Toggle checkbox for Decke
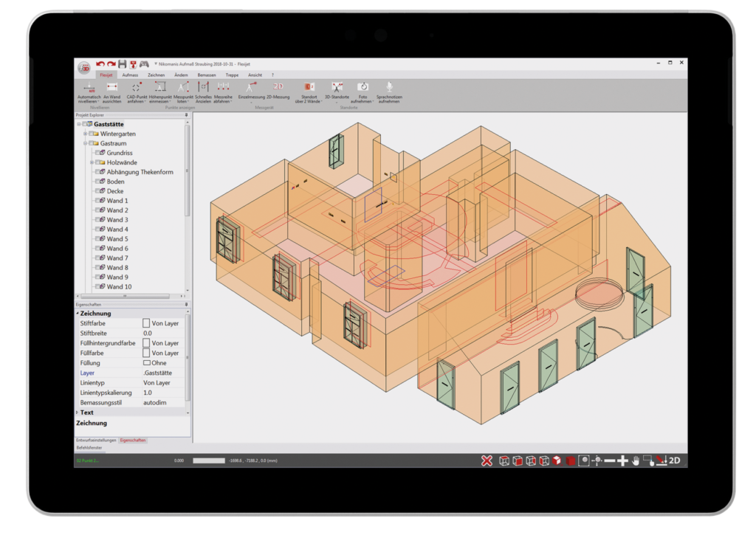Screen dimensions: 756x552 pyautogui.click(x=98, y=191)
